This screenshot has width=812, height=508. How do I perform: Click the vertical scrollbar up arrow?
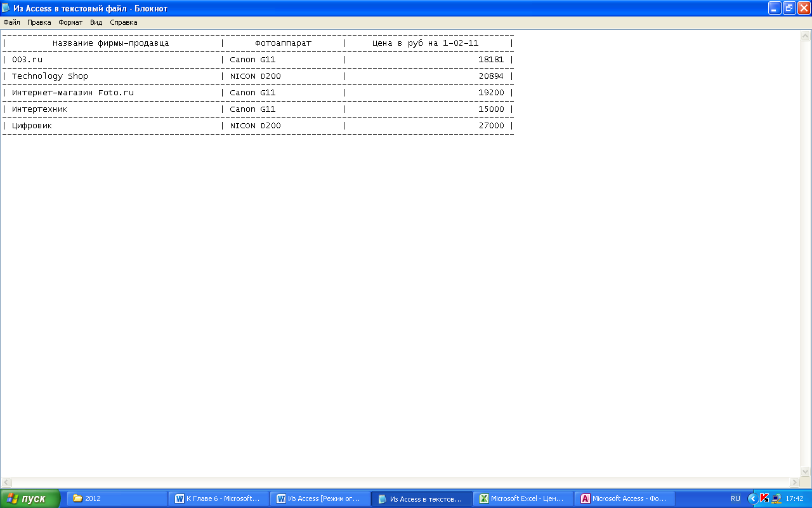click(806, 36)
